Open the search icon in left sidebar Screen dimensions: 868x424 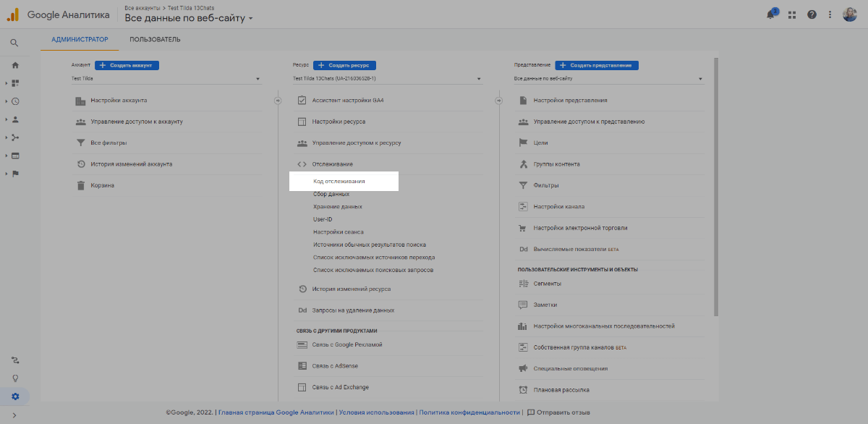tap(14, 43)
